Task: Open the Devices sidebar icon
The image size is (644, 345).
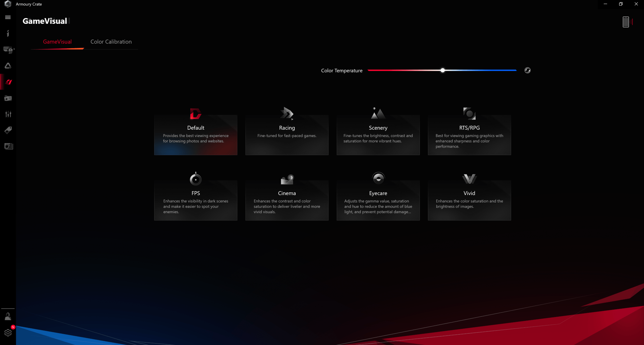Action: (x=8, y=50)
